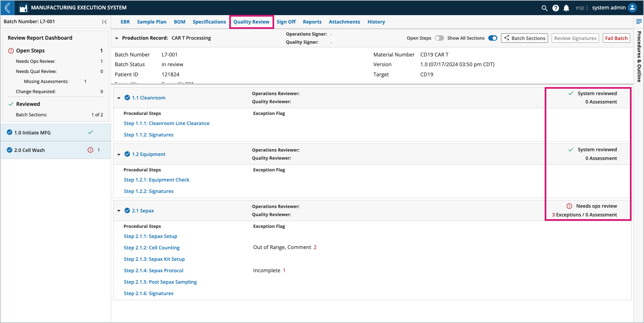Open the Attachments tab
The image size is (644, 323).
pos(344,22)
